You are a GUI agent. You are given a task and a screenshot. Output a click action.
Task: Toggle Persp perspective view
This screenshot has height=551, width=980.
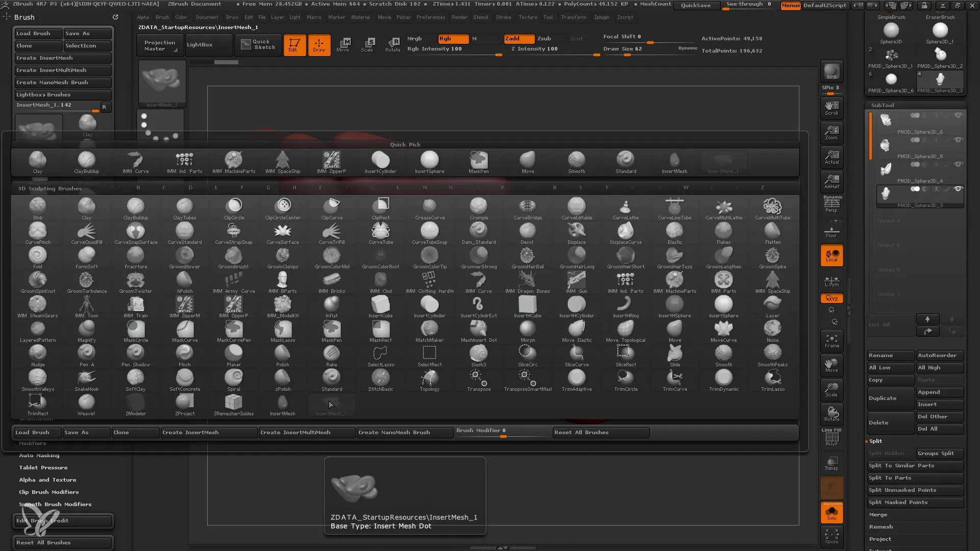[831, 205]
